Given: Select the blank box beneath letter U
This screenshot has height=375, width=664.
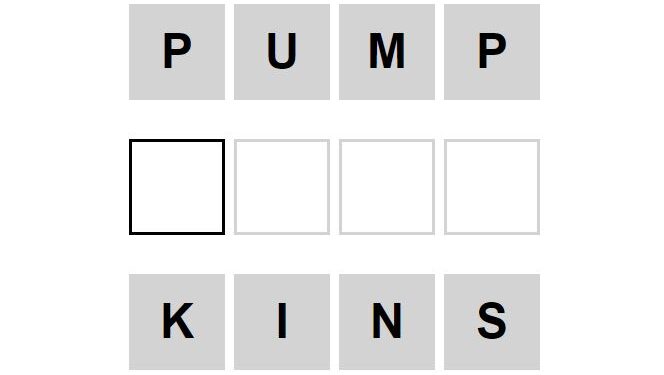Looking at the screenshot, I should coord(282,187).
